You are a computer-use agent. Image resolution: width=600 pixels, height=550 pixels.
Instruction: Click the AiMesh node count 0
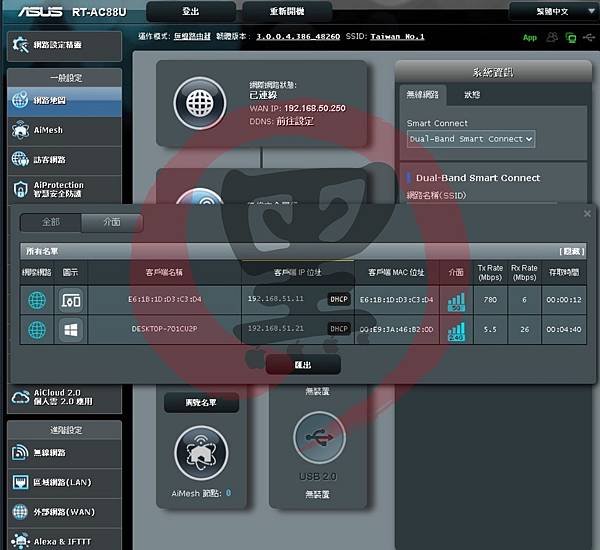pyautogui.click(x=228, y=493)
